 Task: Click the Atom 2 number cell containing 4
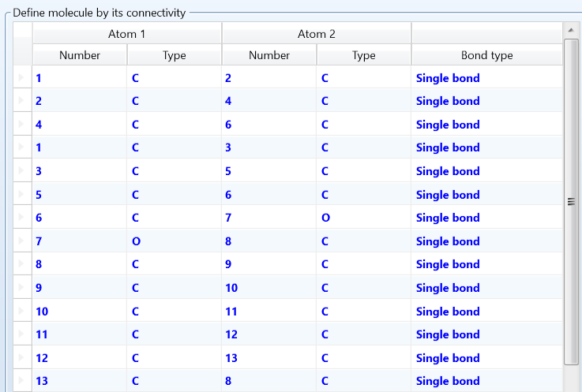(229, 101)
